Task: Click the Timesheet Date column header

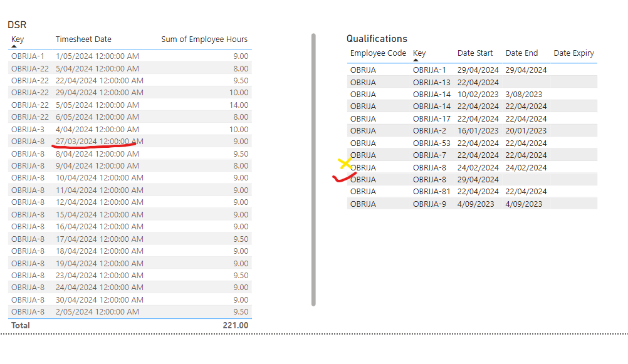Action: tap(83, 39)
